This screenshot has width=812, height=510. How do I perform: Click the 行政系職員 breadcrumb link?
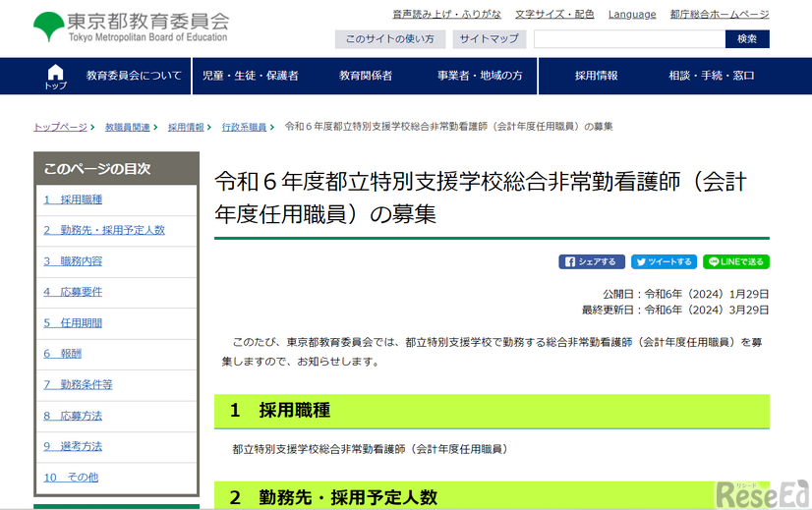point(244,127)
